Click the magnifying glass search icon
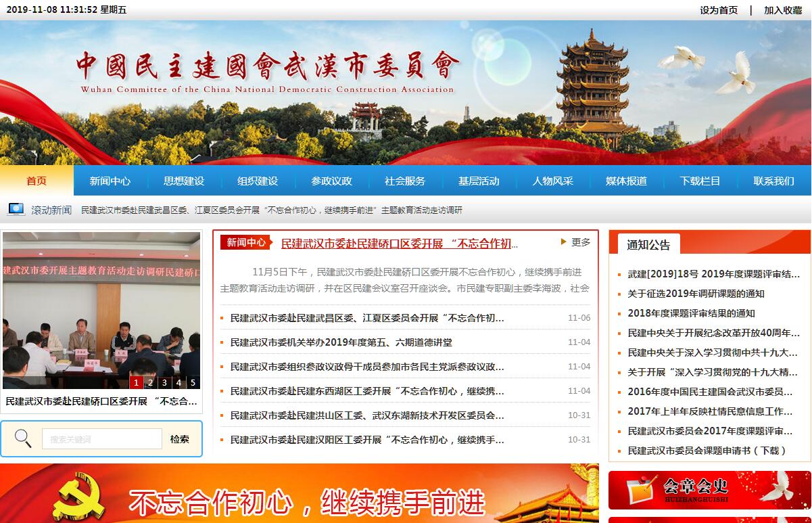812x523 pixels. (23, 438)
